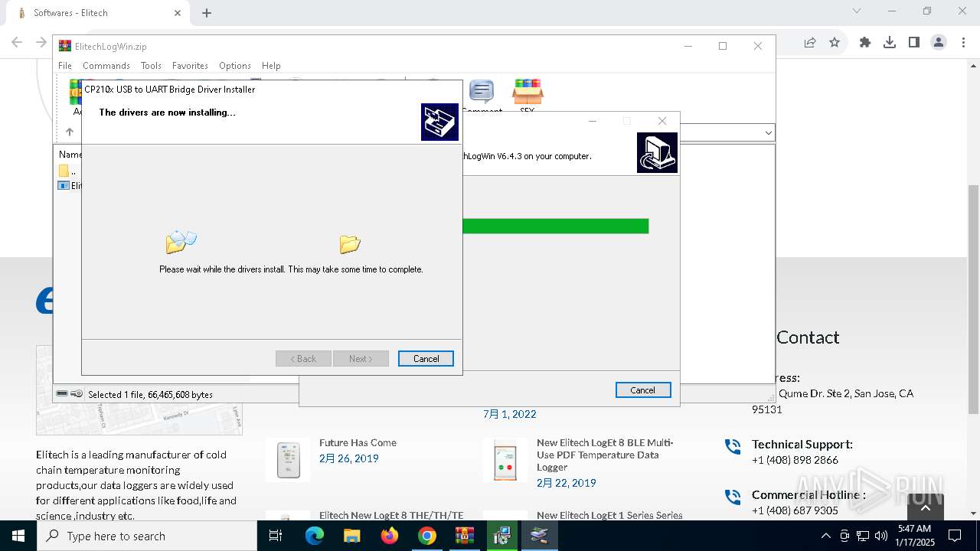
Task: Click the Commercial Hotline phone icon
Action: [733, 497]
